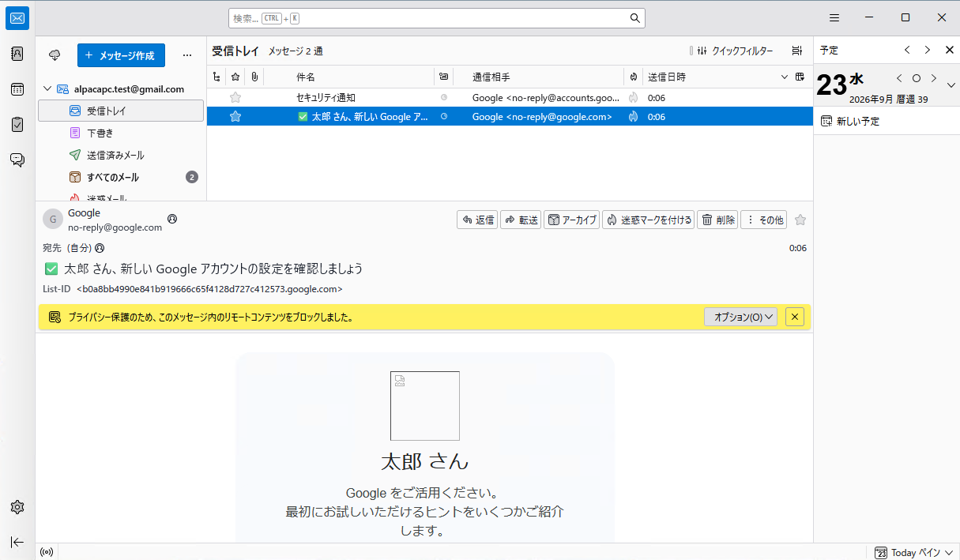Click blocked image placeholder in message body

pos(425,406)
